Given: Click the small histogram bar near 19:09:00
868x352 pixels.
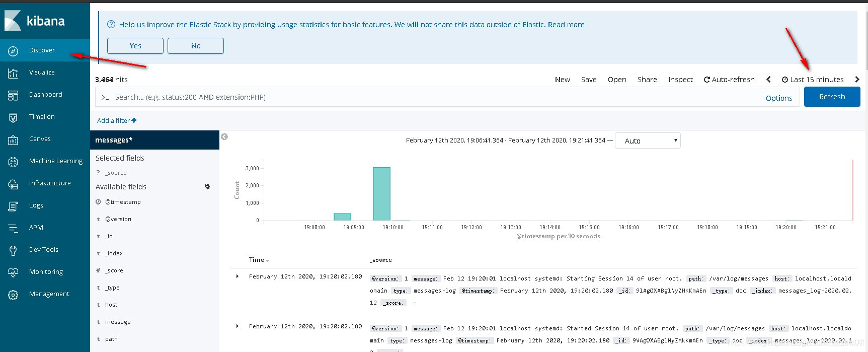Looking at the screenshot, I should coord(343,217).
